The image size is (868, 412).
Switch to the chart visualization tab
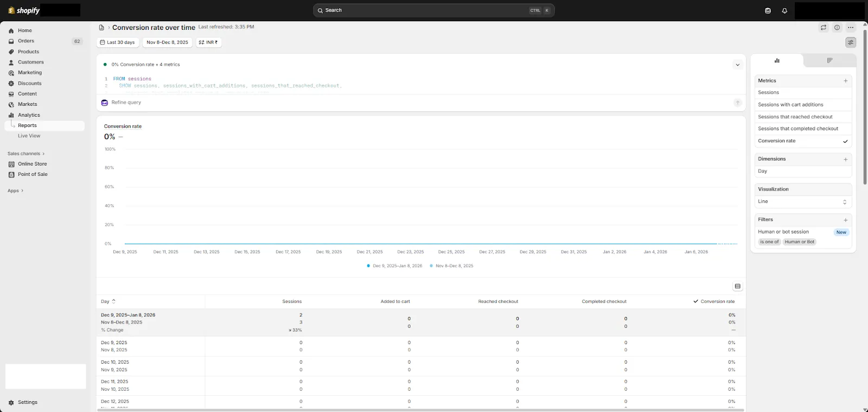point(777,61)
